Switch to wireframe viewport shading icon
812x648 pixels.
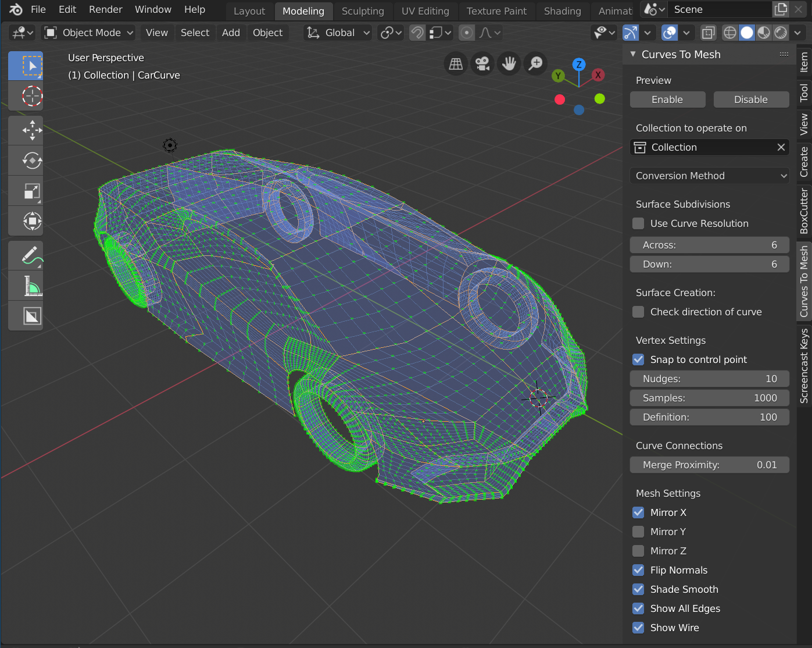click(x=729, y=33)
